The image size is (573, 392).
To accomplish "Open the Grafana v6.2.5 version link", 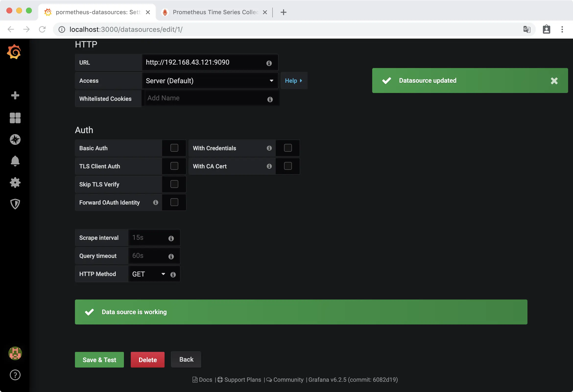I will coord(353,380).
